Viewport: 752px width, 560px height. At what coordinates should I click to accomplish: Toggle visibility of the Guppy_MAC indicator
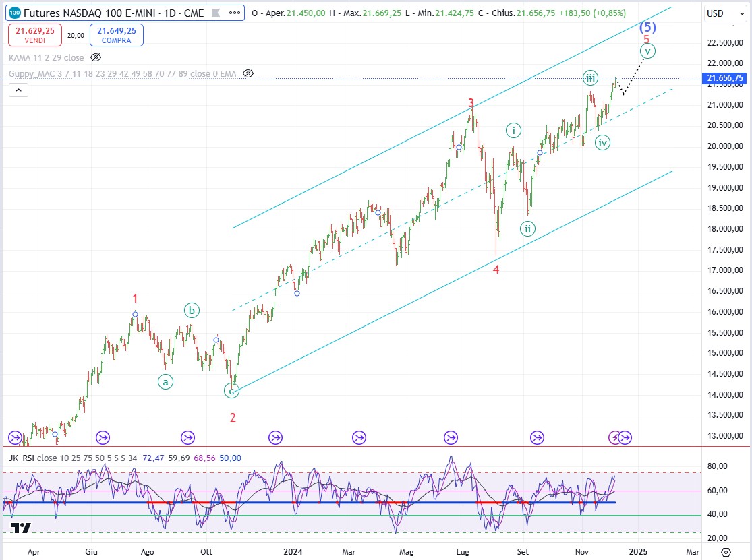pos(248,73)
